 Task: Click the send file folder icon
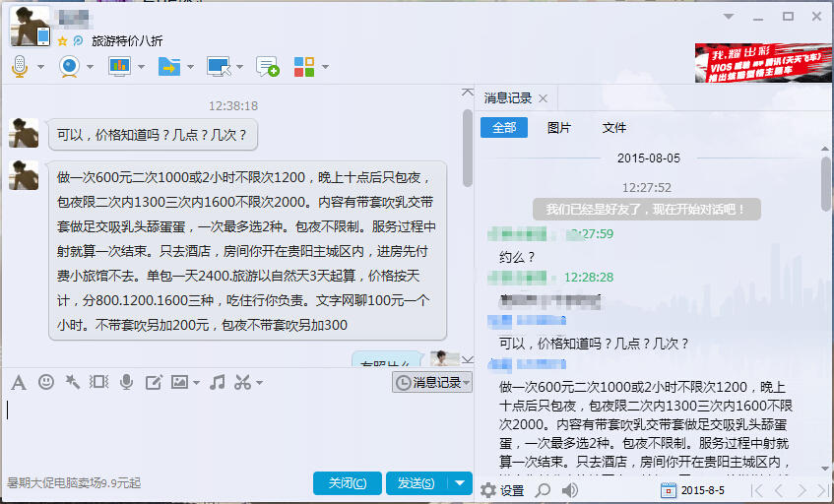[x=168, y=67]
